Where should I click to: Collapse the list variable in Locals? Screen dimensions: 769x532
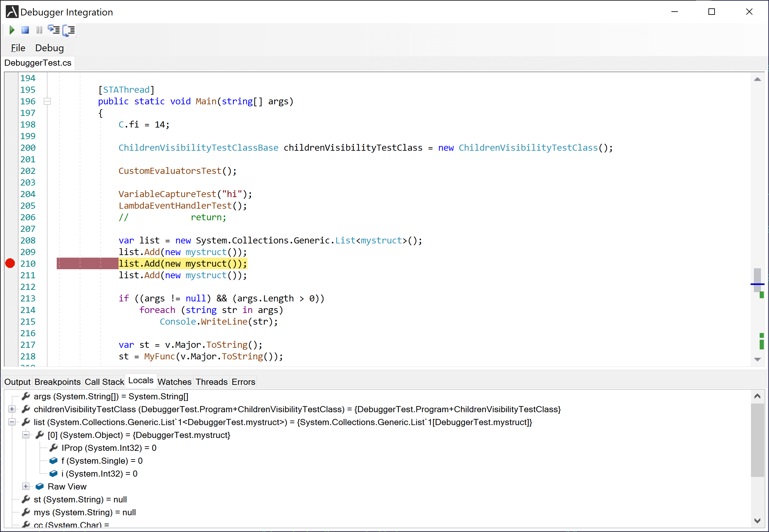12,422
